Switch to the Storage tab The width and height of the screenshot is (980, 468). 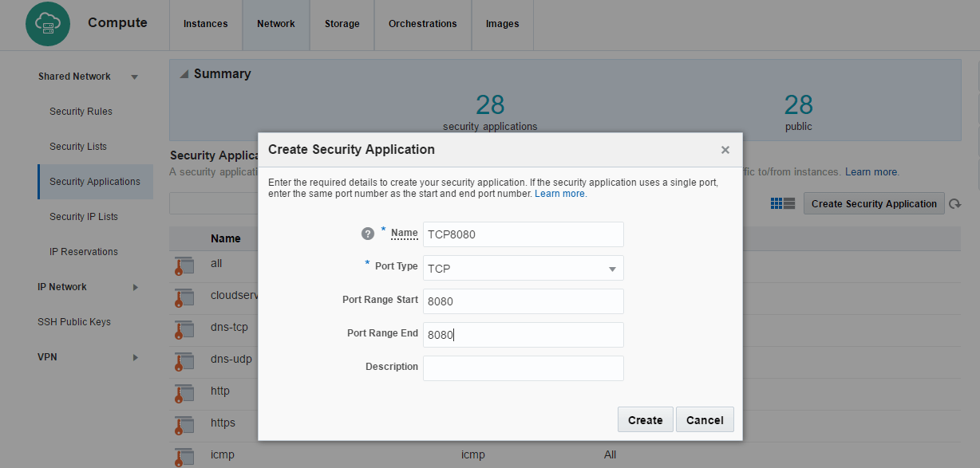click(342, 24)
